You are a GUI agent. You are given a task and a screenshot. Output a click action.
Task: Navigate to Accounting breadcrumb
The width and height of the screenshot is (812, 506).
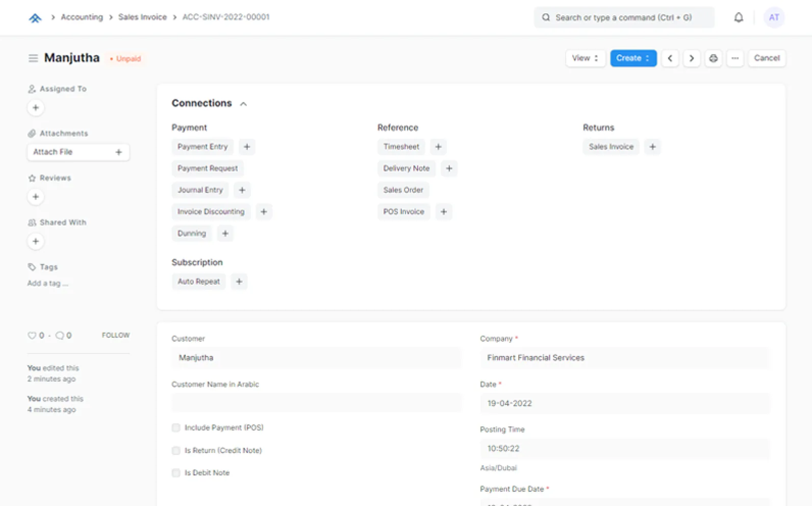click(82, 17)
